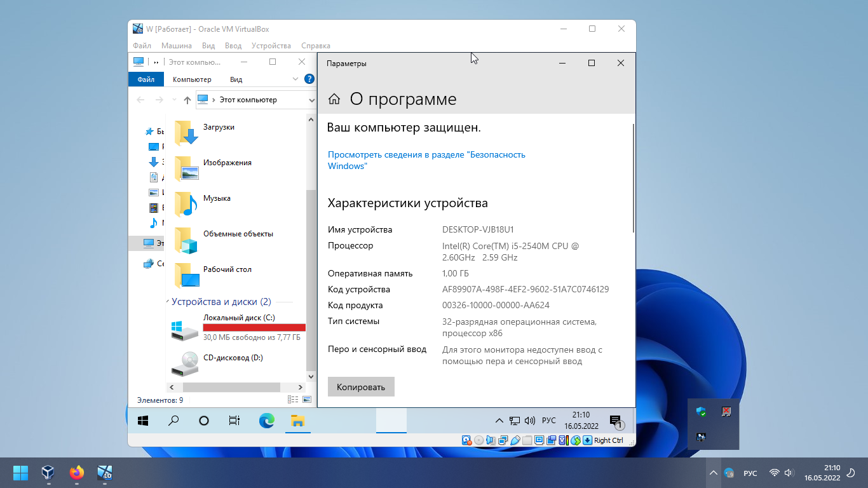
Task: Click Settings window vertical scrollbar
Action: pos(633,178)
